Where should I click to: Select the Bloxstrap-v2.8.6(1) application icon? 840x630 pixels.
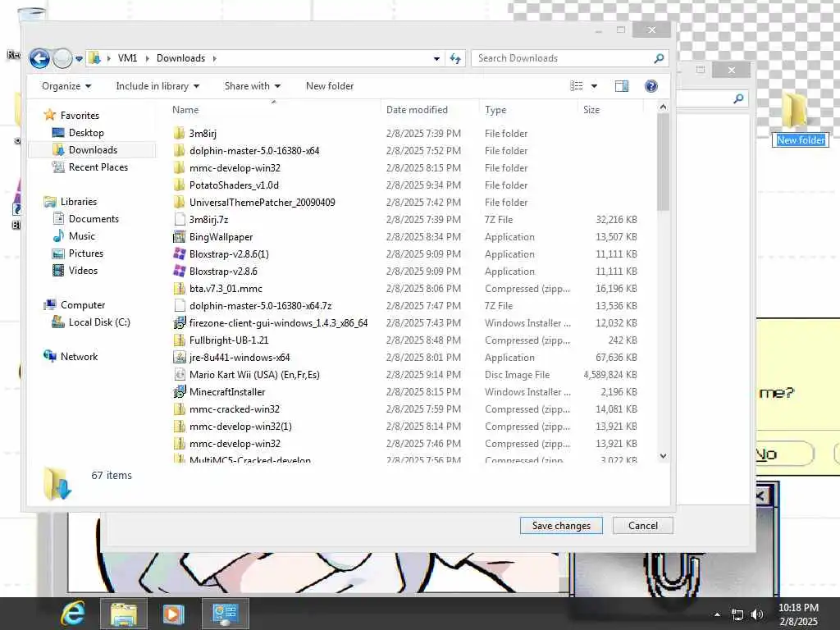[180, 254]
